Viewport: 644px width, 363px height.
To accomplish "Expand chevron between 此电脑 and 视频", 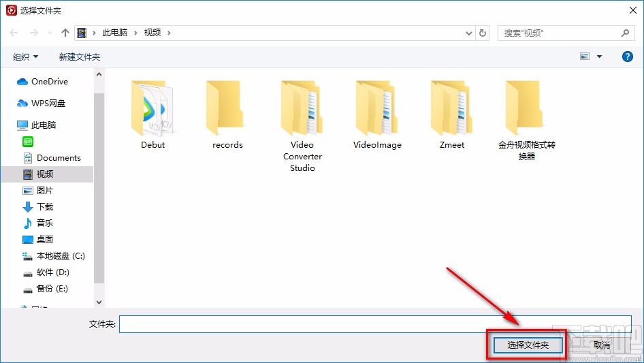I will point(135,33).
